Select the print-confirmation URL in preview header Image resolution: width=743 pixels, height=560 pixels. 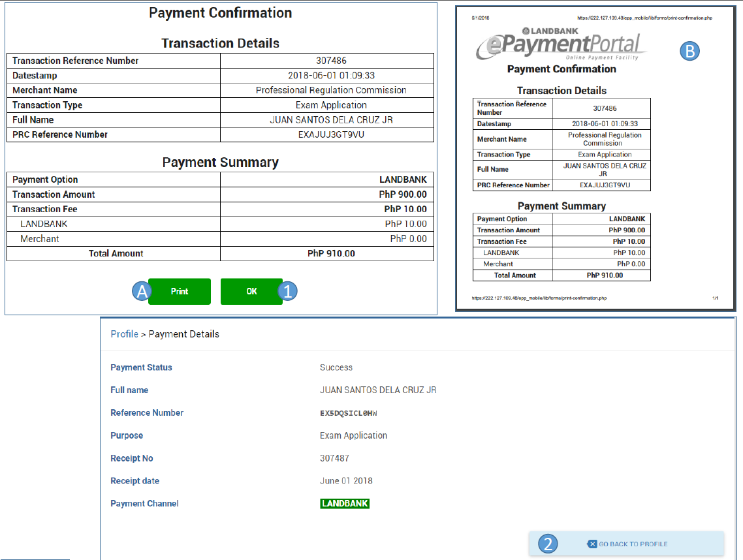[x=644, y=18]
